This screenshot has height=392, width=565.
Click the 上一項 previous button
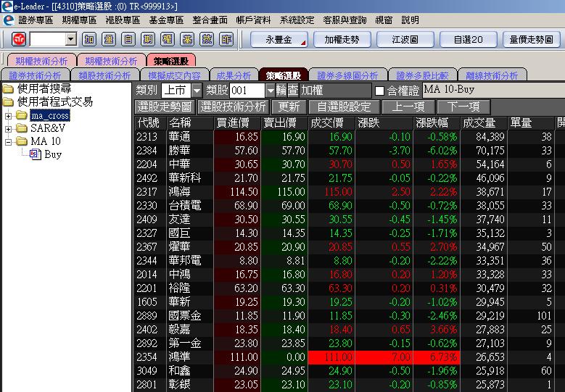pyautogui.click(x=408, y=107)
